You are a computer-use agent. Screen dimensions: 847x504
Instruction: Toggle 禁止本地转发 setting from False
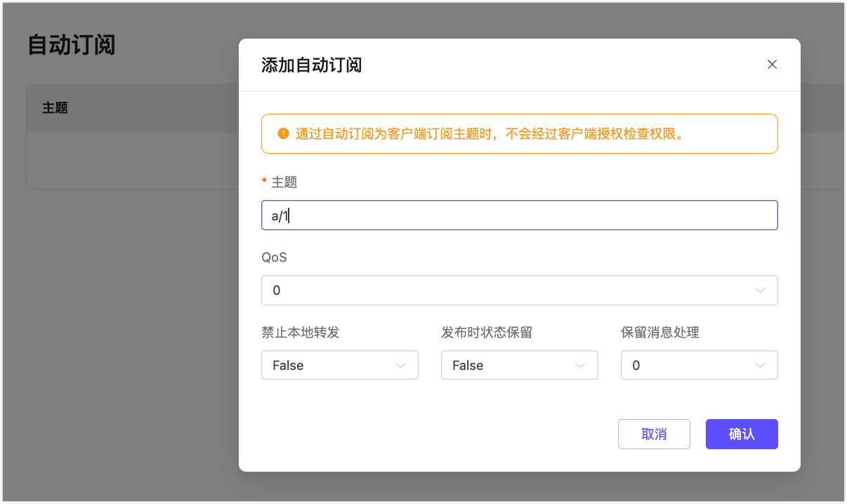pyautogui.click(x=339, y=365)
